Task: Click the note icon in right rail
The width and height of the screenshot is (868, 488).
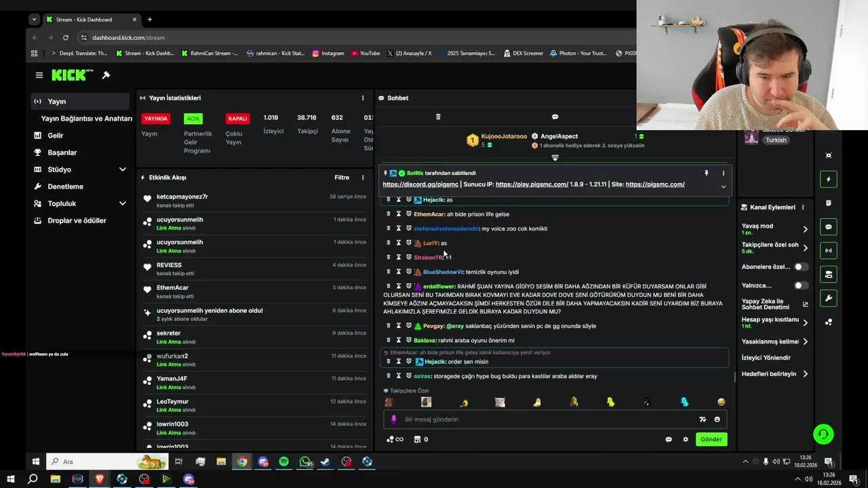Action: click(x=828, y=203)
